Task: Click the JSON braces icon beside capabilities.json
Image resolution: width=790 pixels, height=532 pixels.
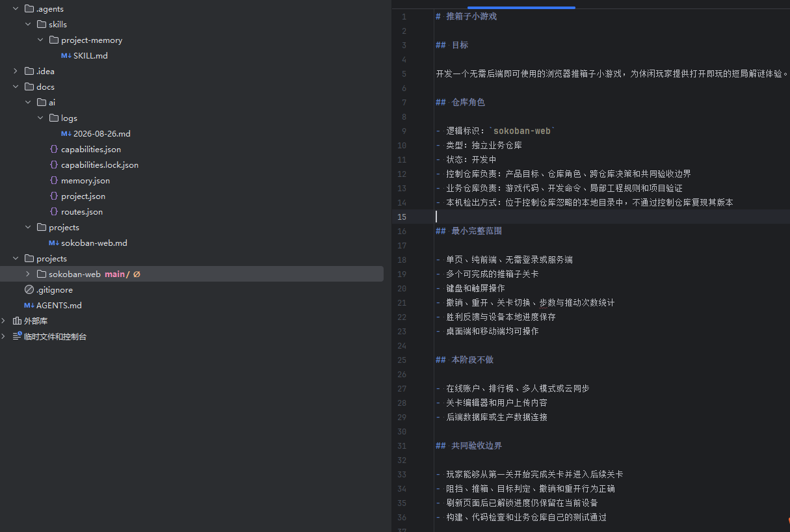Action: point(54,149)
